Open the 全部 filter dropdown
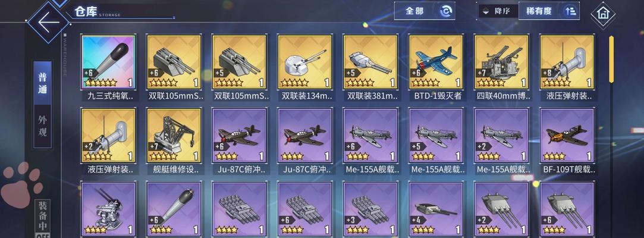 pos(425,11)
